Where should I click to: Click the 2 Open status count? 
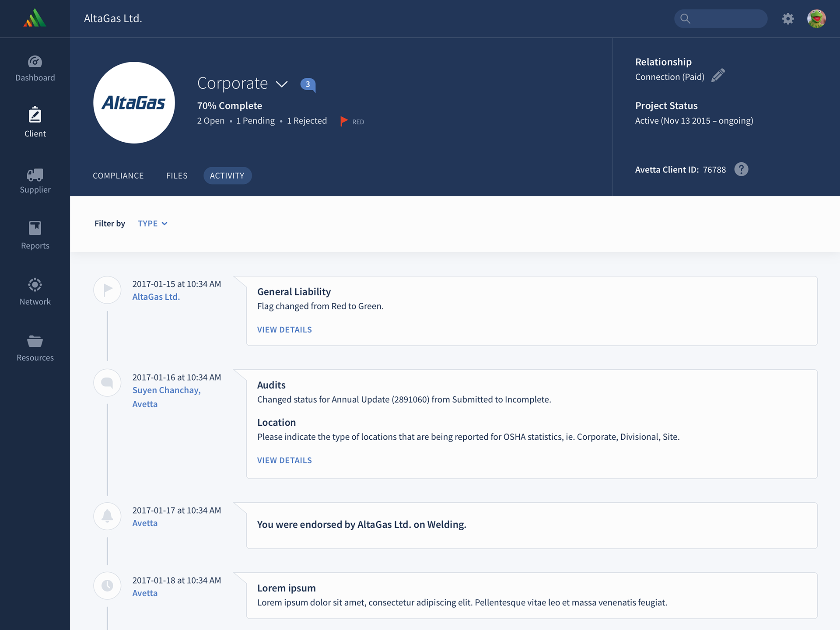pos(210,121)
